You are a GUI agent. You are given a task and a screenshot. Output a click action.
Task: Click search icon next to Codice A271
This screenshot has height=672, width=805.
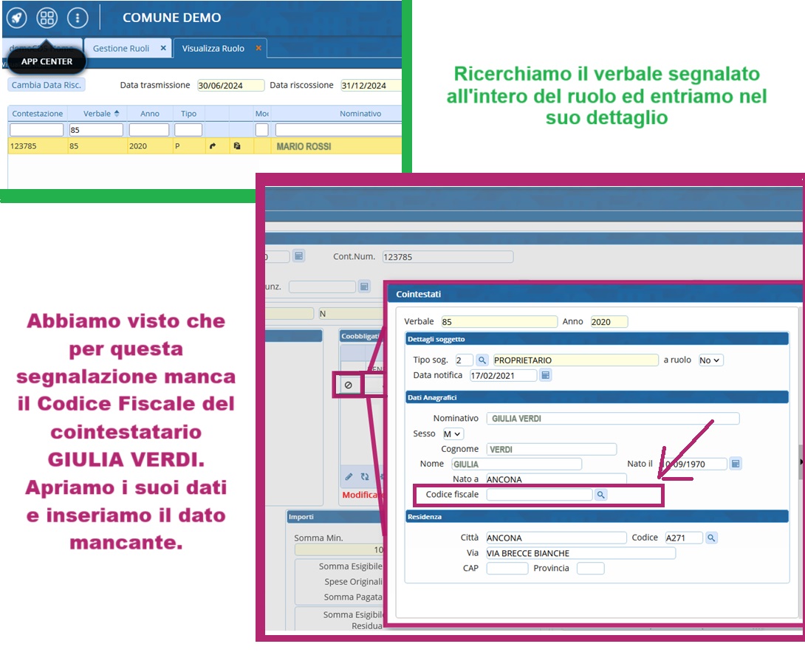click(x=711, y=538)
